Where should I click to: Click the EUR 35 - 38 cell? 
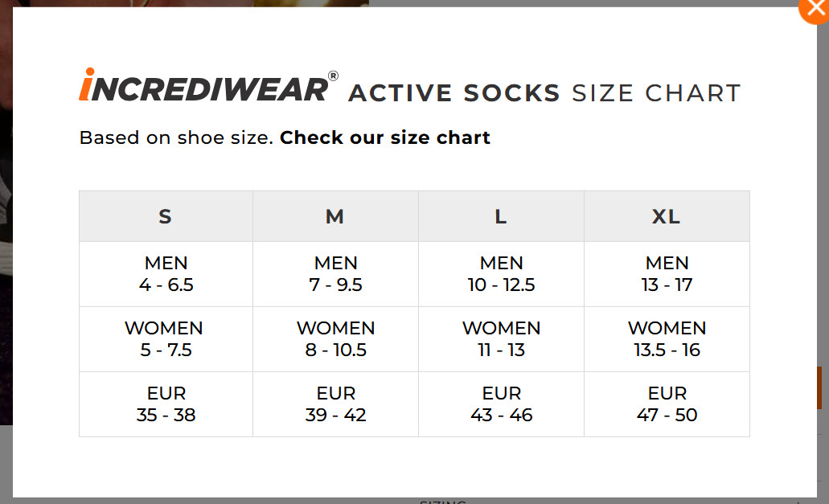click(x=166, y=404)
